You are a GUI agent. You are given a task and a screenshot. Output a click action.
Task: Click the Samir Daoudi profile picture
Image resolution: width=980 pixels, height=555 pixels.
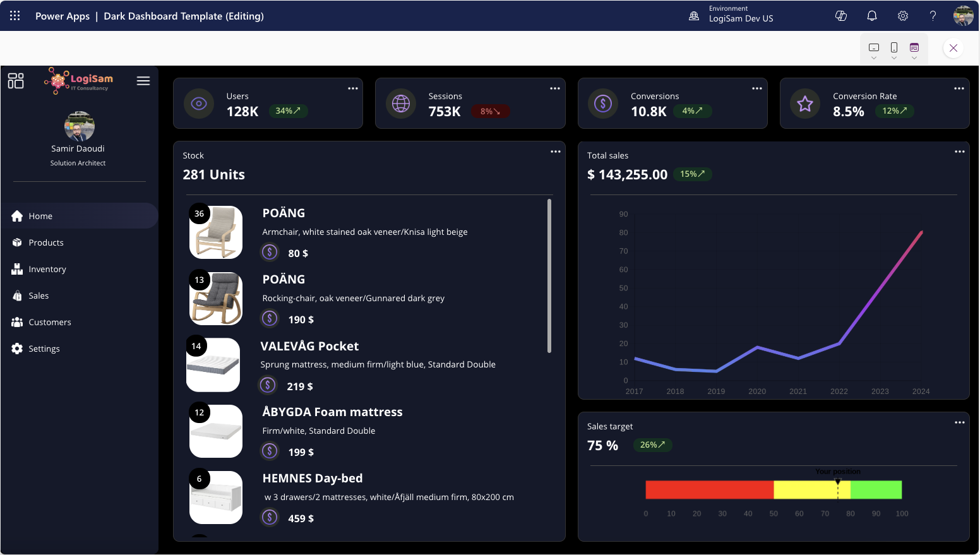click(x=78, y=125)
